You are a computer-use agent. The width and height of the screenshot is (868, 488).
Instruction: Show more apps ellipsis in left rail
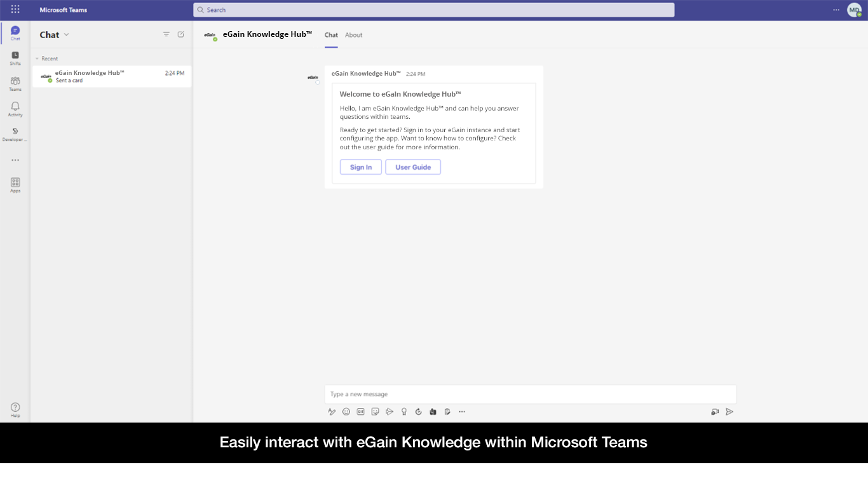click(15, 160)
